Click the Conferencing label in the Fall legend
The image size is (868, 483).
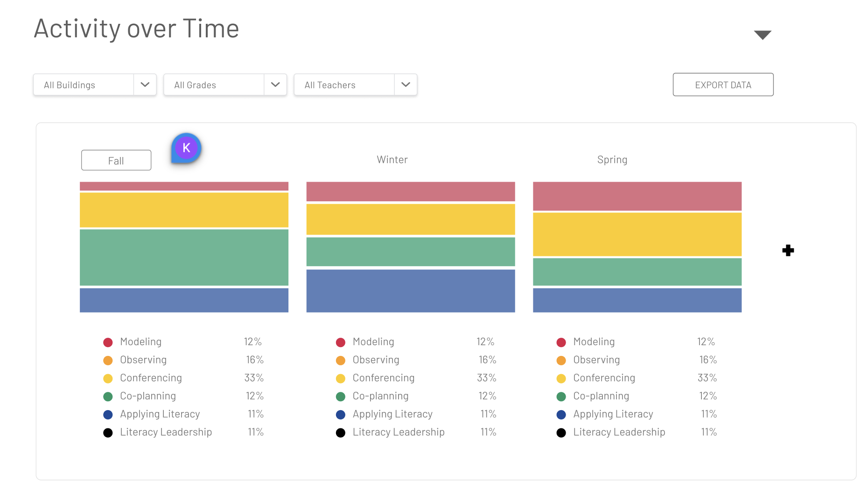151,378
